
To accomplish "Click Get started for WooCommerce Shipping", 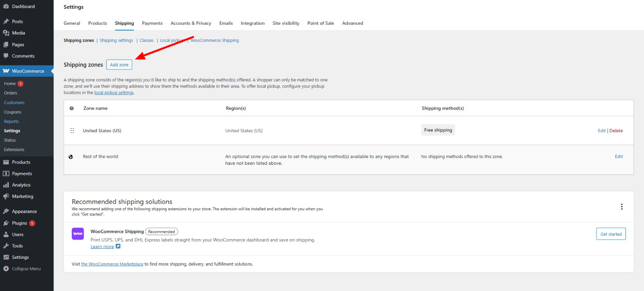I will pyautogui.click(x=611, y=234).
